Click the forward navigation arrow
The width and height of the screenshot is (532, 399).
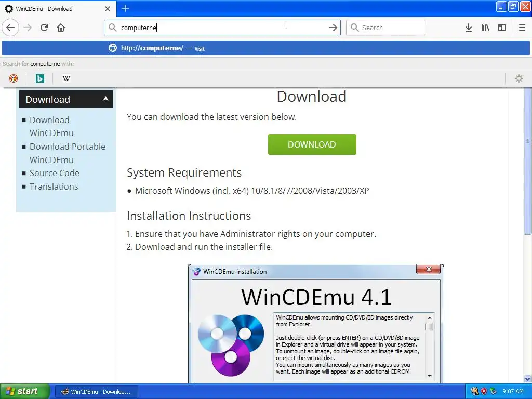coord(28,28)
